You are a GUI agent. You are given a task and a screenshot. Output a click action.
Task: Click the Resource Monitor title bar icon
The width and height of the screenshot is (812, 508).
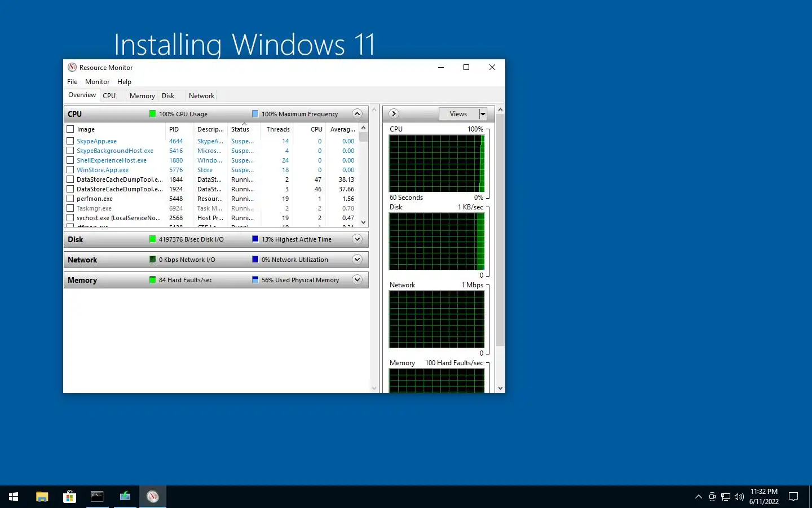(72, 67)
